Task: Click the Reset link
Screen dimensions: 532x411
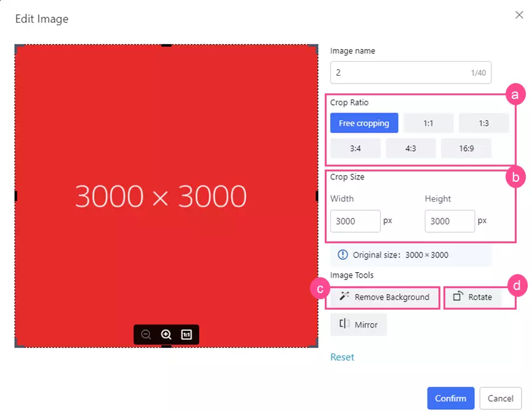Action: click(342, 357)
